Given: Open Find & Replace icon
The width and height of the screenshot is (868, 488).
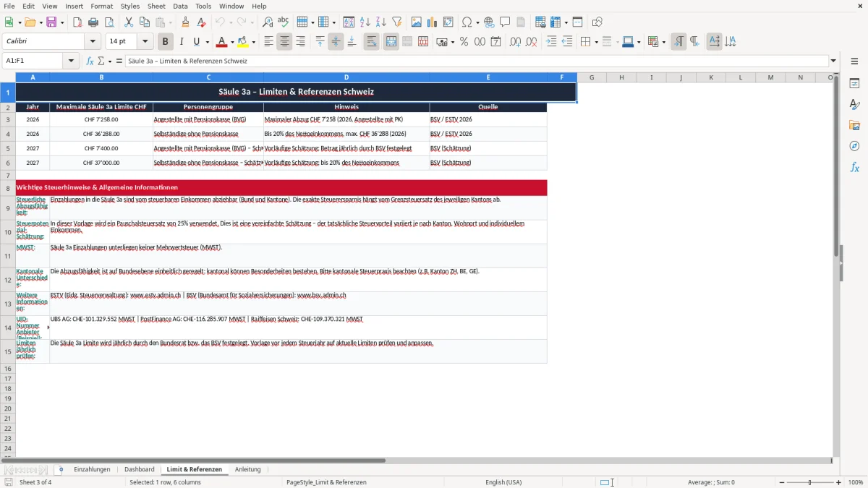Looking at the screenshot, I should click(x=268, y=22).
